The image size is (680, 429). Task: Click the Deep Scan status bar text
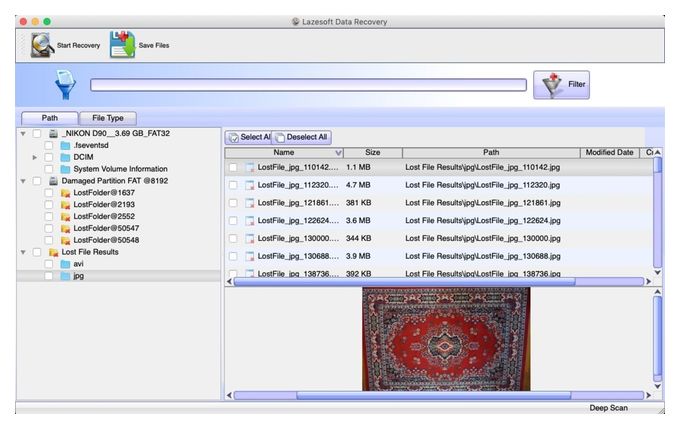point(608,408)
